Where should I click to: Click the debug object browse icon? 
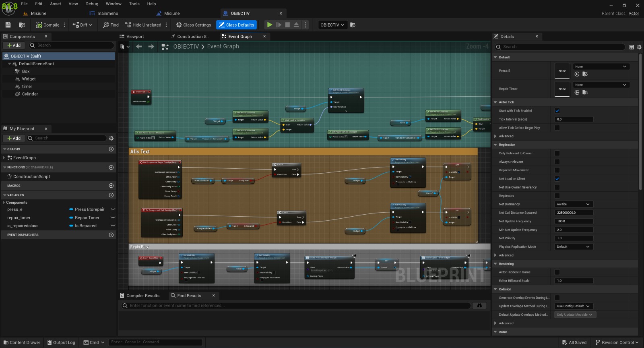pyautogui.click(x=353, y=25)
